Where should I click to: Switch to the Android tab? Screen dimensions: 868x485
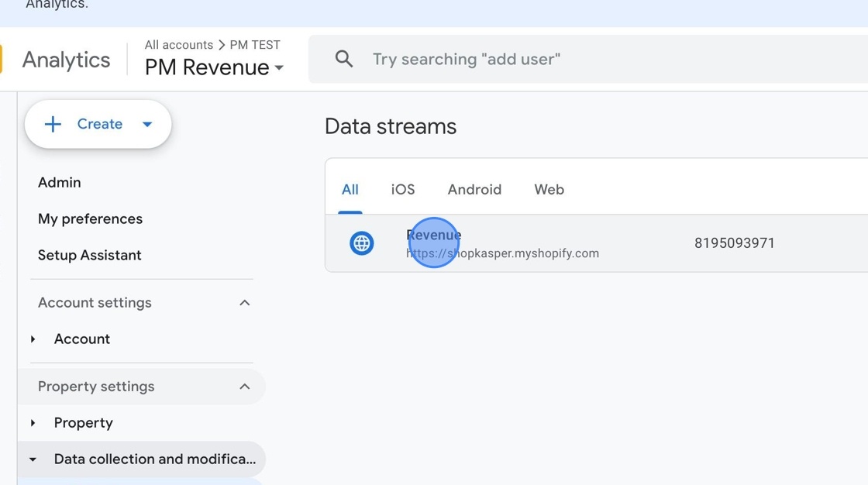click(x=474, y=189)
